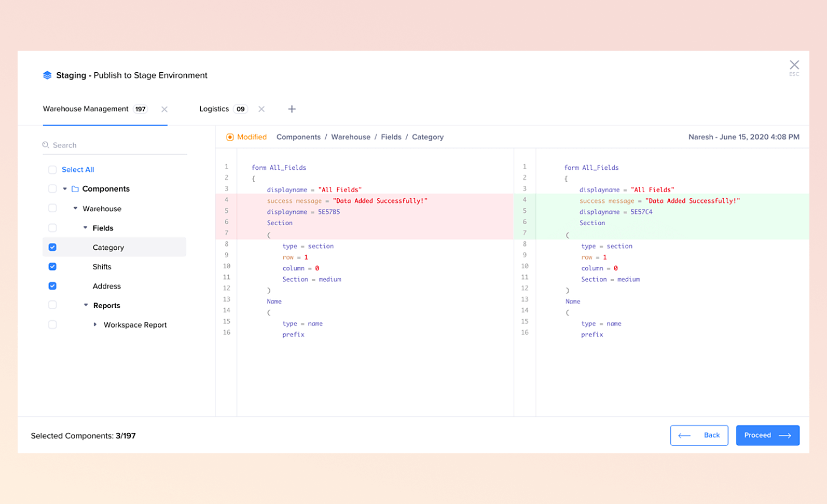Click the Fields breadcrumb

point(391,137)
